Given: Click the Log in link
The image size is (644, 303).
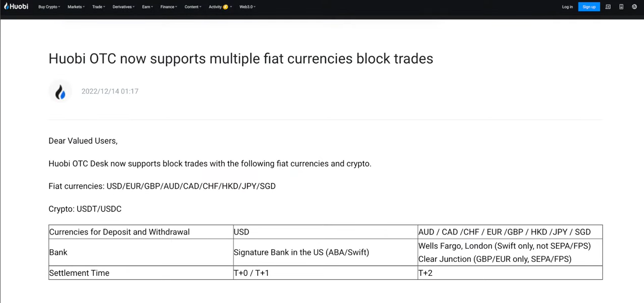Looking at the screenshot, I should 567,7.
